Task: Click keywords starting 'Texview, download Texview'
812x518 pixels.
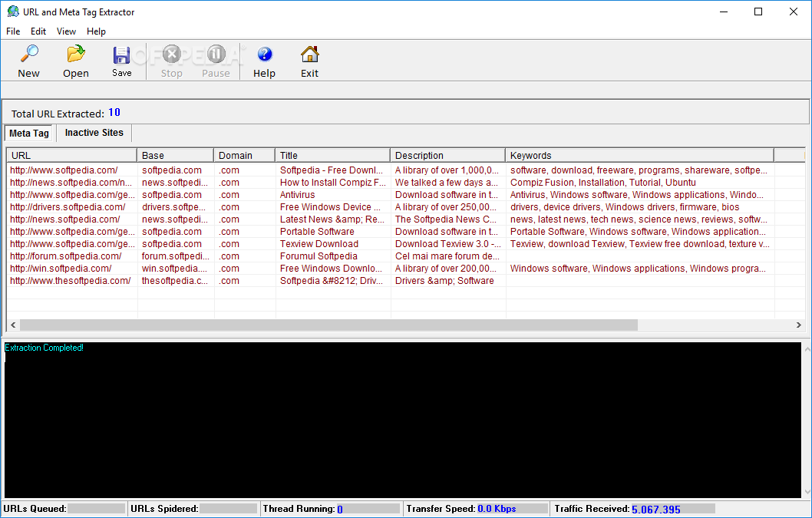Action: coord(639,244)
